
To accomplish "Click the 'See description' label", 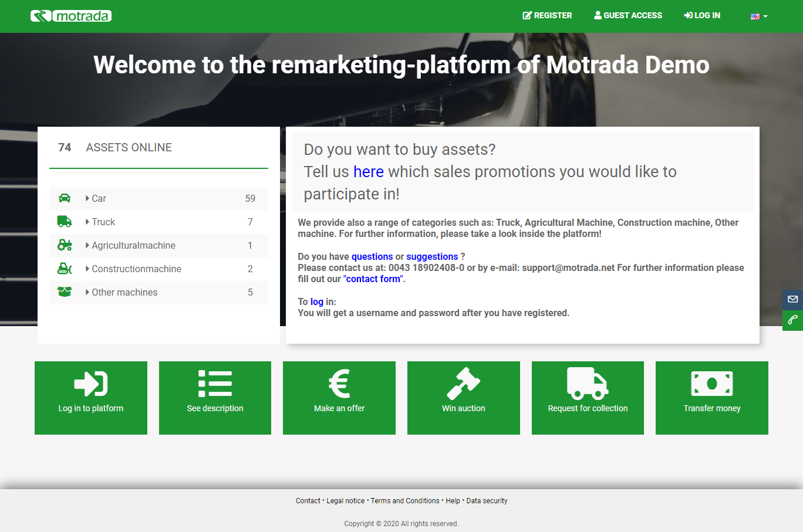I will (x=215, y=408).
